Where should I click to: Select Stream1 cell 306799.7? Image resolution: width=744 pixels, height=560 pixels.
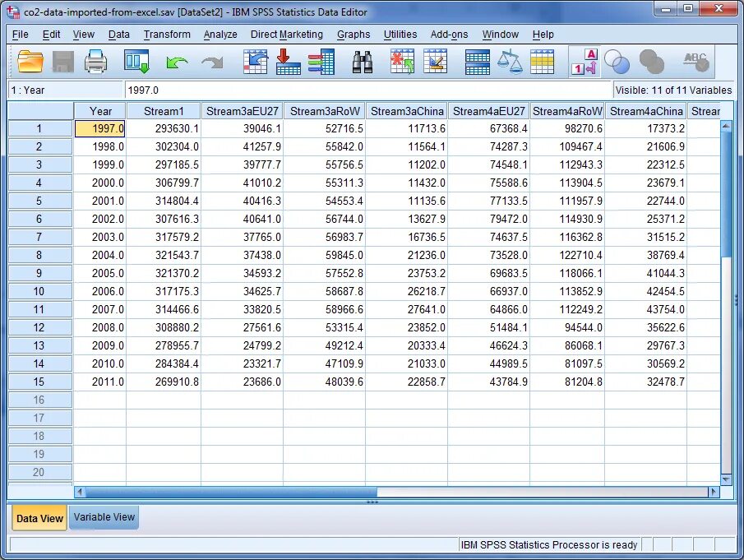tap(164, 183)
